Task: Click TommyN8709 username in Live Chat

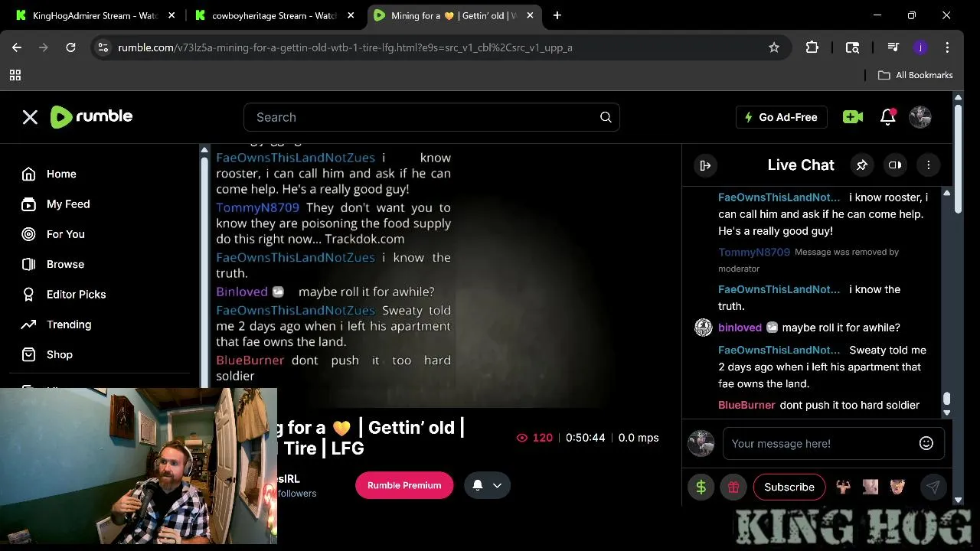Action: [754, 252]
